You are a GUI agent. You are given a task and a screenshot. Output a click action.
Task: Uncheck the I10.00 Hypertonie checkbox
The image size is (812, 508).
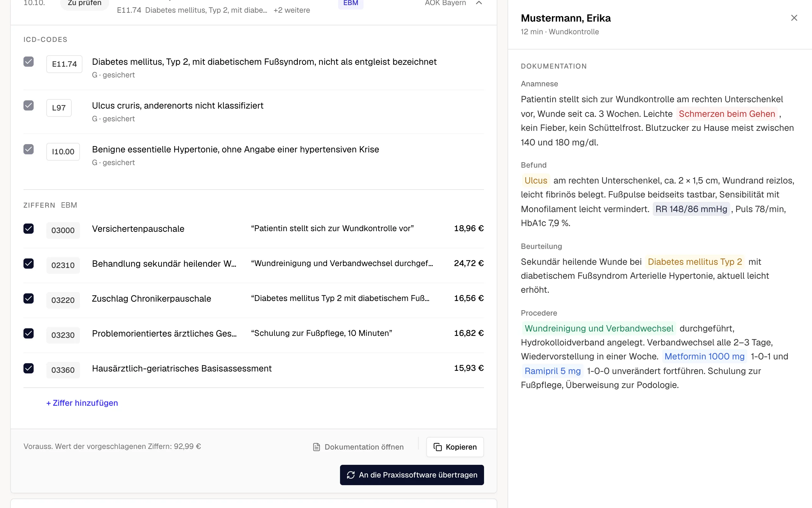(29, 149)
